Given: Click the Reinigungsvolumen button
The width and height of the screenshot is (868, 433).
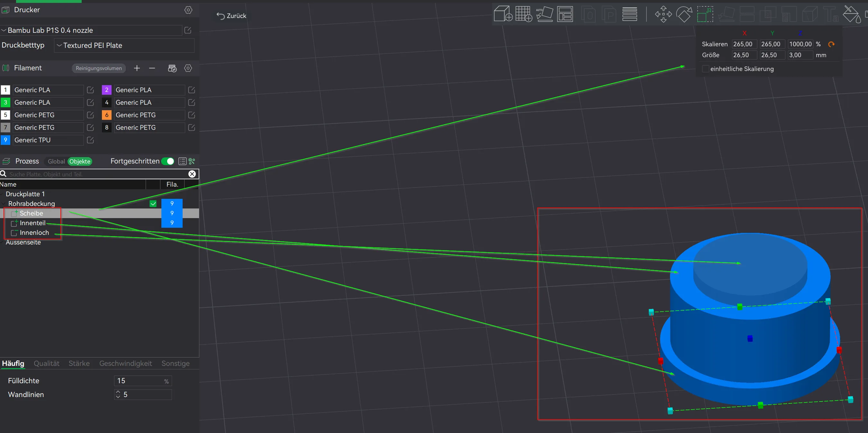Looking at the screenshot, I should pos(99,68).
